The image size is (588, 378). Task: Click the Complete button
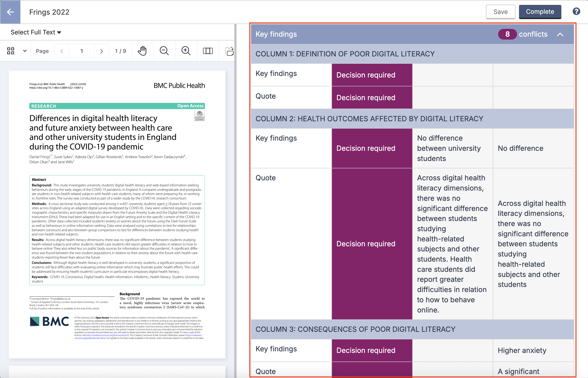(x=540, y=12)
